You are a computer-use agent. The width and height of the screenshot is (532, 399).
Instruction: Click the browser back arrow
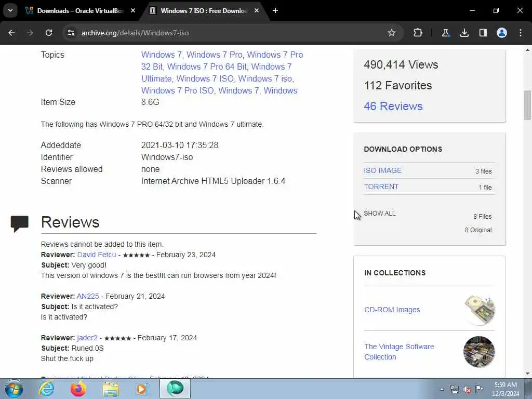coord(11,33)
